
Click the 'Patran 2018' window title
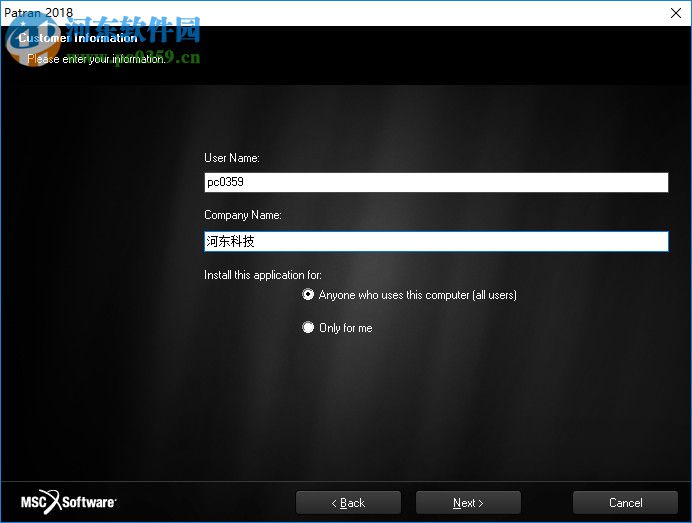tap(38, 12)
